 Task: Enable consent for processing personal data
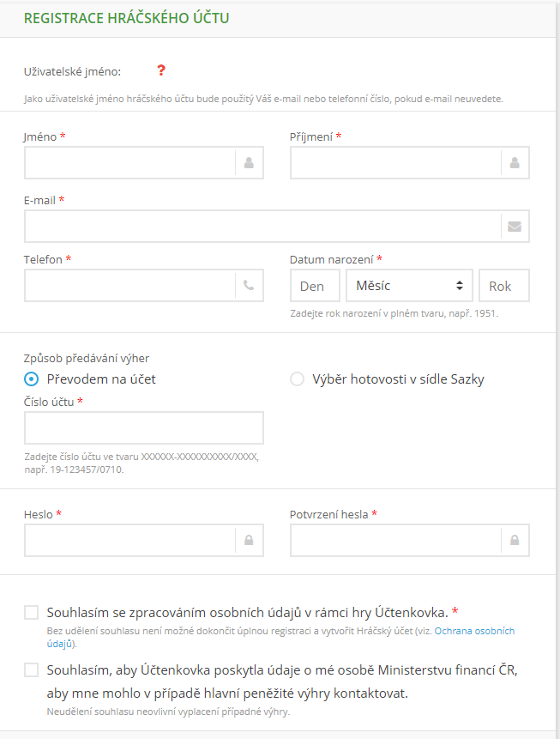tap(32, 611)
